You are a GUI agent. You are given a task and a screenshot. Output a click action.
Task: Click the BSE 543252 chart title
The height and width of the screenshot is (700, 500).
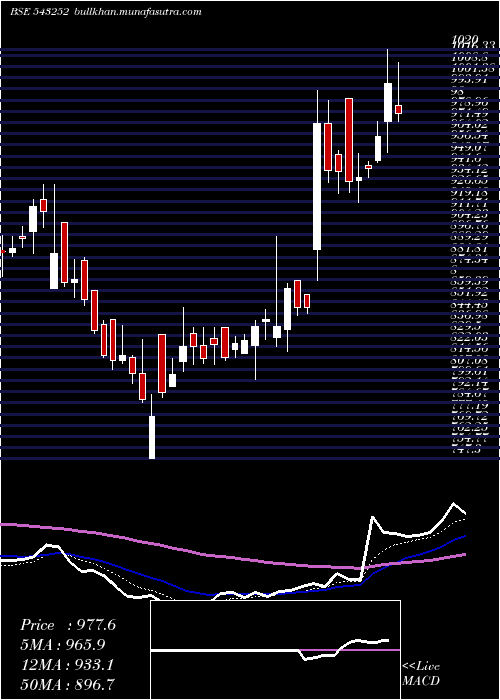pyautogui.click(x=39, y=12)
